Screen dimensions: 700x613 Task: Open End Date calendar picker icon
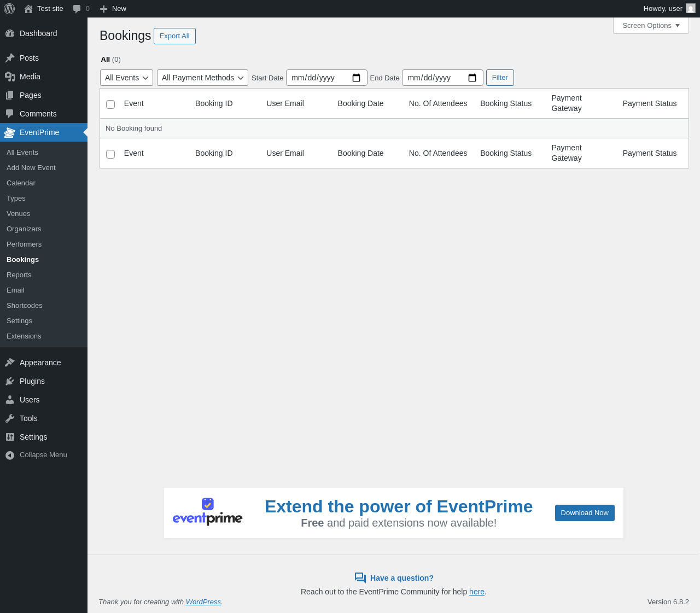(472, 78)
